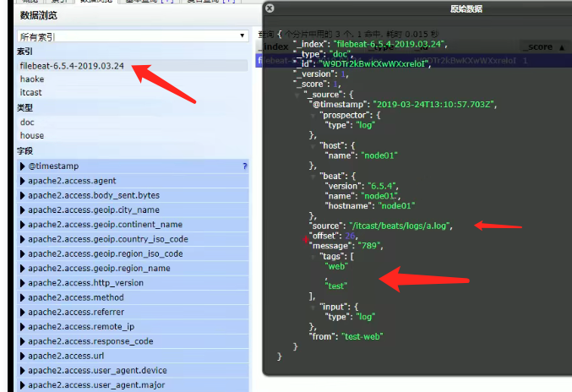Expand apache2.access.user_agent.device field
The width and height of the screenshot is (572, 392).
point(22,371)
